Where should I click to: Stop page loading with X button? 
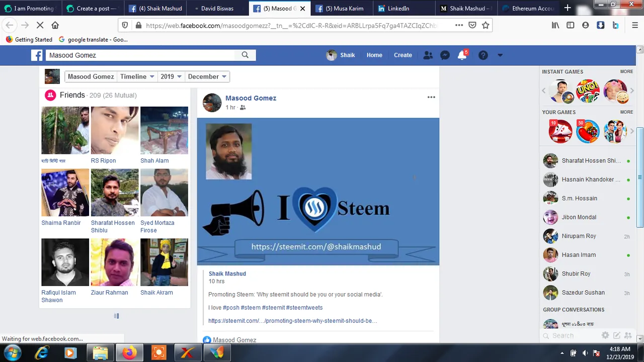[x=40, y=25]
